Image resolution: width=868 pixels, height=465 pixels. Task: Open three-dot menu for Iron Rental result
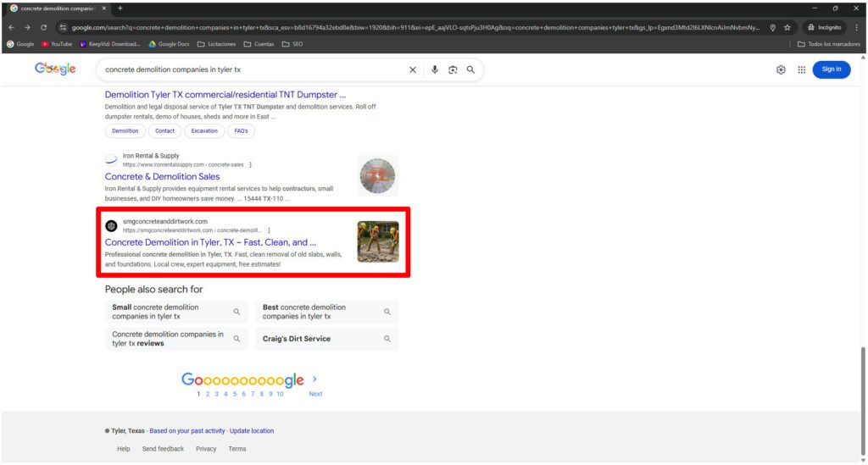tap(250, 164)
